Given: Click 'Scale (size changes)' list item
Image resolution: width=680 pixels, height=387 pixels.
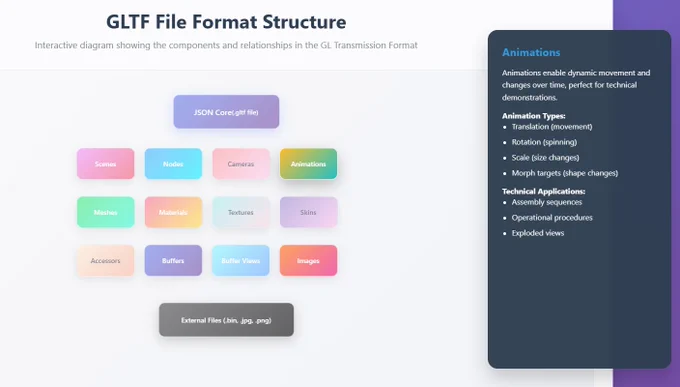Looking at the screenshot, I should (x=545, y=157).
